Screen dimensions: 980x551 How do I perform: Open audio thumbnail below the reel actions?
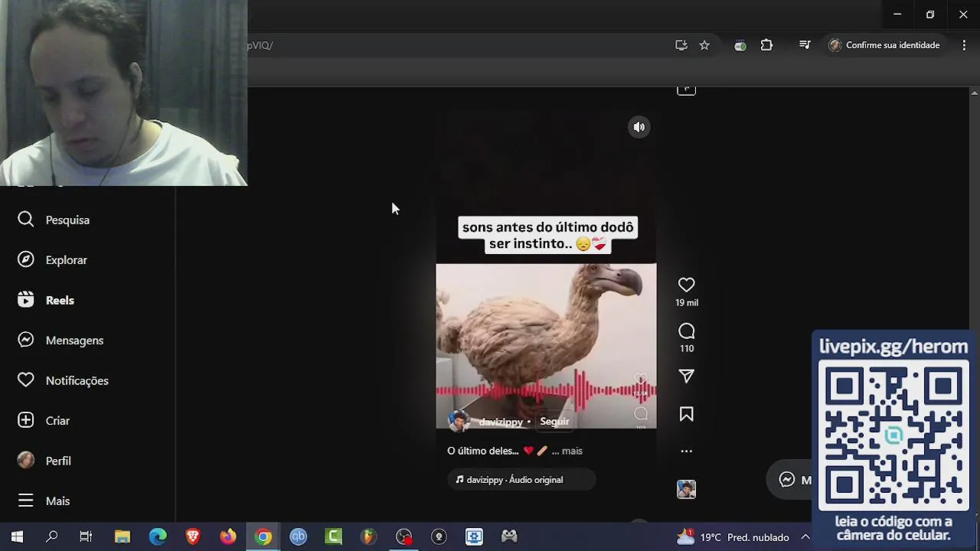pyautogui.click(x=687, y=489)
